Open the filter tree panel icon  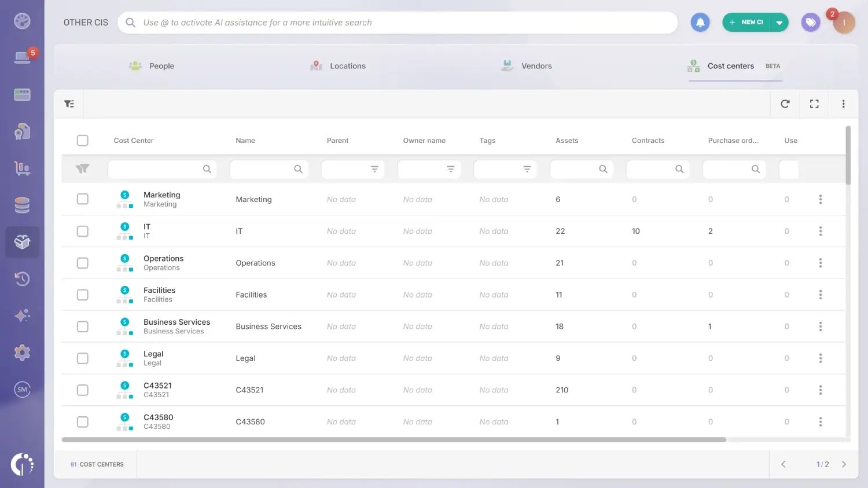[69, 104]
